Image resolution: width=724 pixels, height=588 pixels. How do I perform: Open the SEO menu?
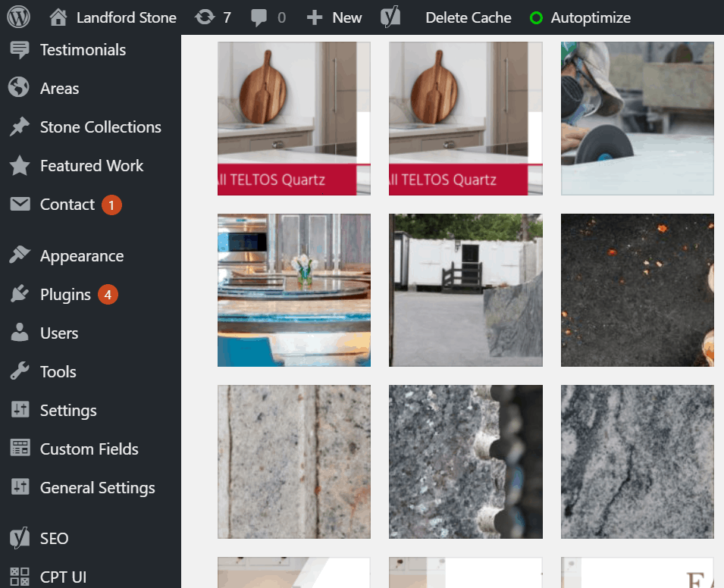[x=54, y=539]
